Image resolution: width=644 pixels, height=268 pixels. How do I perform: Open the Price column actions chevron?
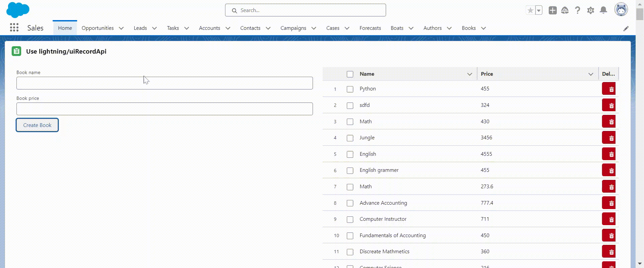pos(591,74)
